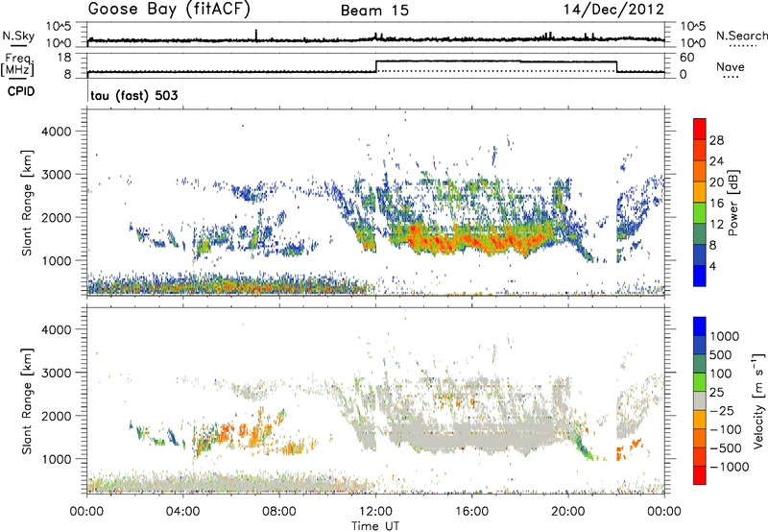Click the solid line sample under N.Sky
The width and height of the screenshot is (768, 532).
18,45
